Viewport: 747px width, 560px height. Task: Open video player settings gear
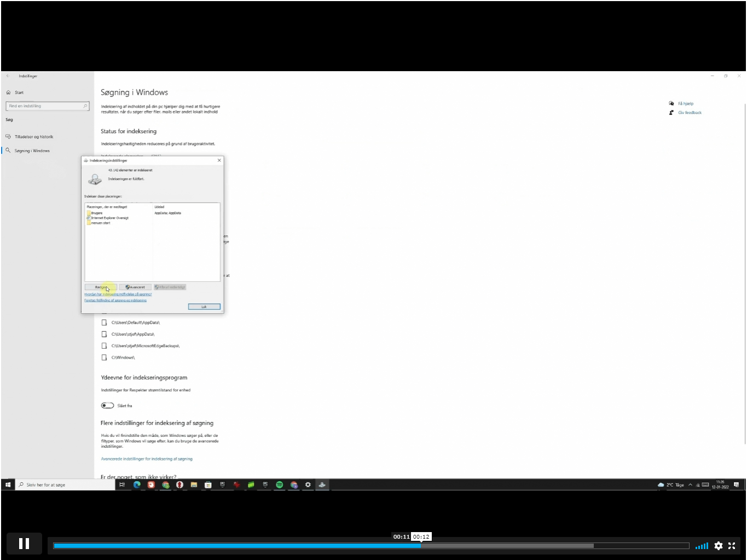(x=719, y=546)
